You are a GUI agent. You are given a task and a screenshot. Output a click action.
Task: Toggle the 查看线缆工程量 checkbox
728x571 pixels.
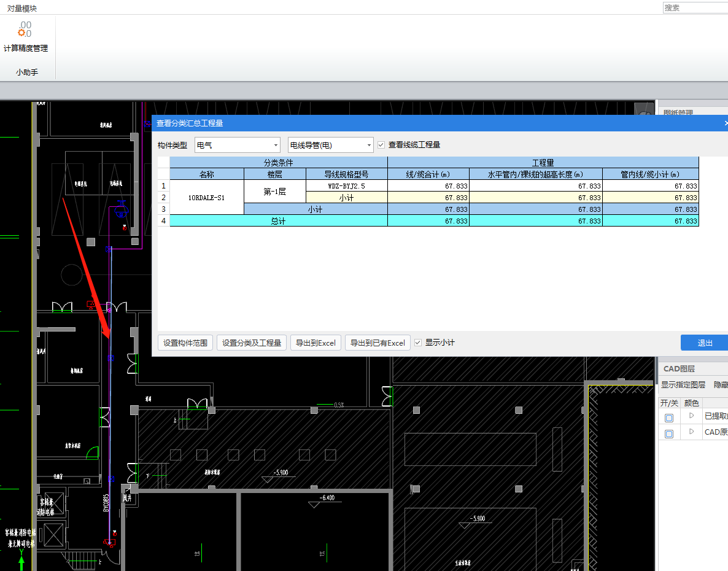(381, 145)
